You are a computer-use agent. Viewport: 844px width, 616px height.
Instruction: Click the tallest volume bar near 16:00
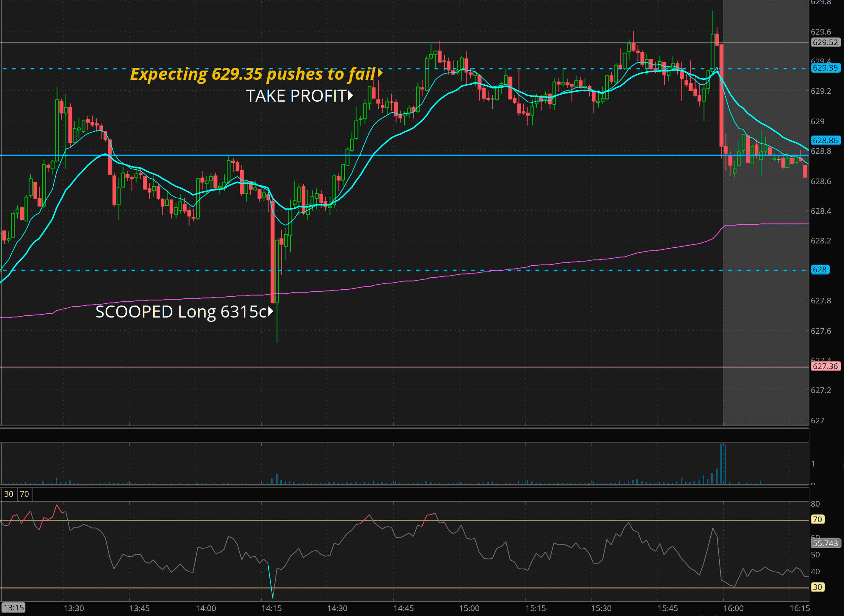(721, 464)
